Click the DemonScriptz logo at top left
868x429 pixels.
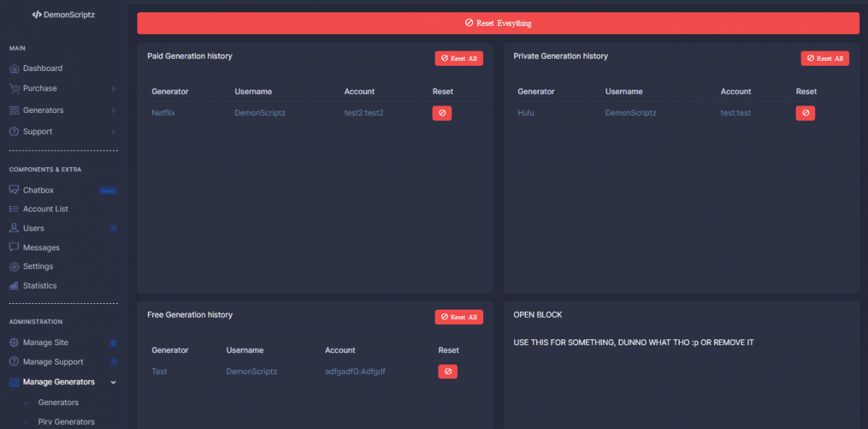pyautogui.click(x=64, y=14)
